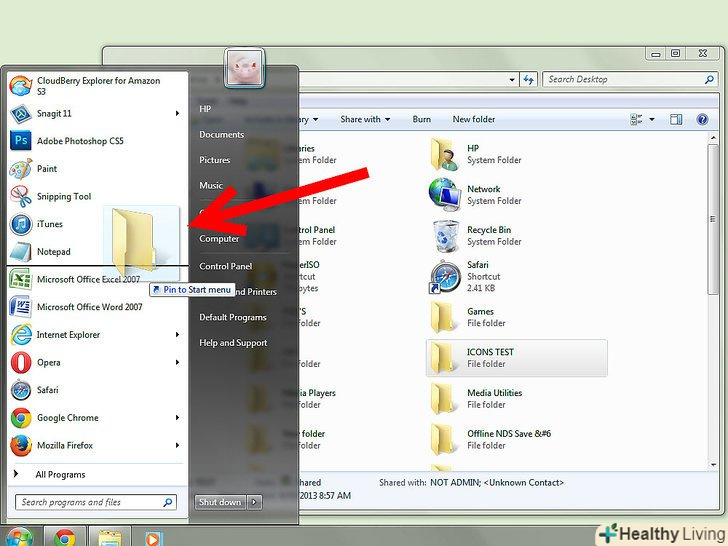Open Control Panel from Start menu

[226, 266]
